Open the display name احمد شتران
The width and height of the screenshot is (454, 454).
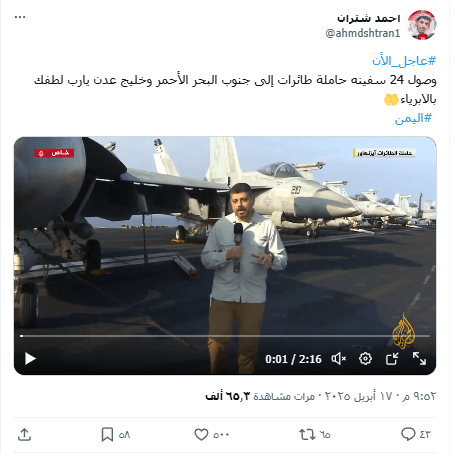tap(369, 18)
